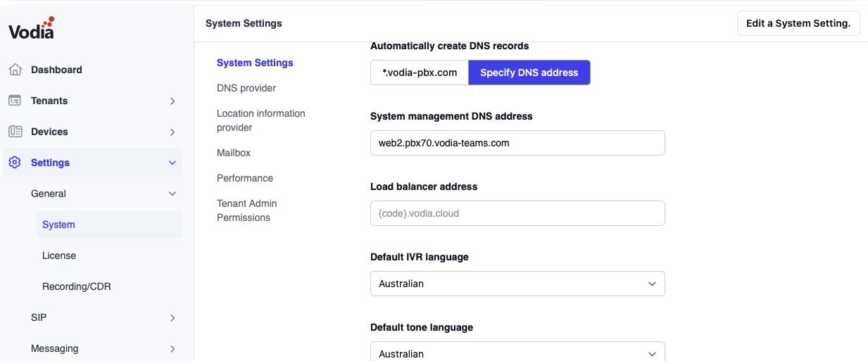Select Specify DNS address option
This screenshot has height=361, width=868.
(529, 72)
